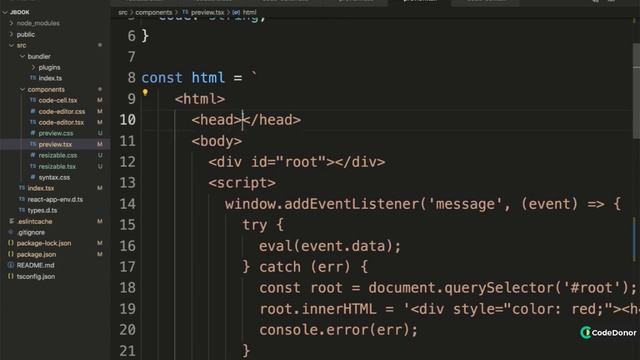Expand the plugins folder
Image resolution: width=640 pixels, height=360 pixels.
[x=33, y=67]
